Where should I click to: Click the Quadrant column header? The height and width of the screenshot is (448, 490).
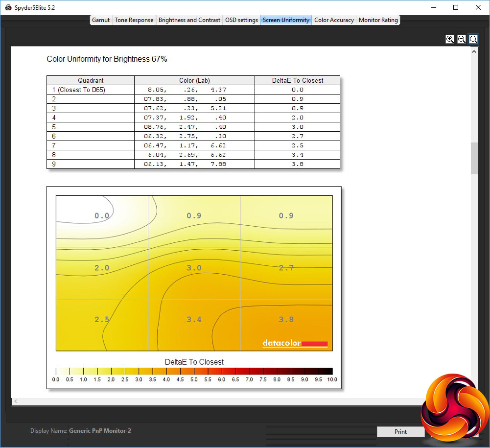91,80
